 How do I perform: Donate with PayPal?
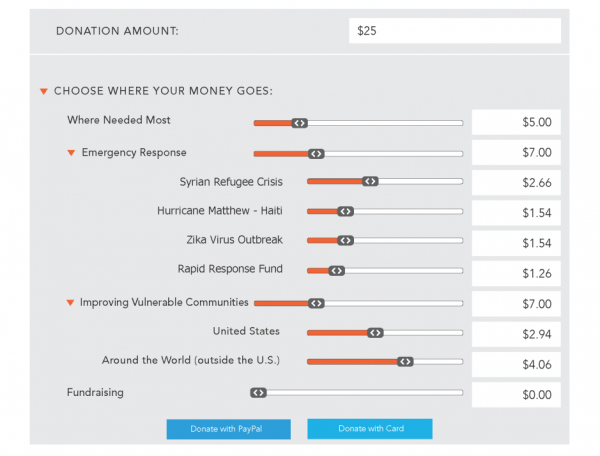[x=228, y=429]
